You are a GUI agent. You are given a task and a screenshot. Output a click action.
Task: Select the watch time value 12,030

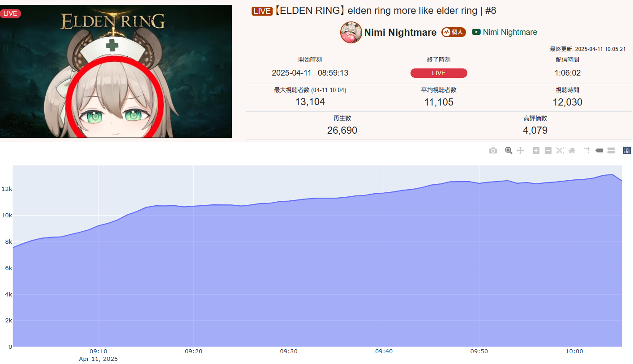[567, 102]
